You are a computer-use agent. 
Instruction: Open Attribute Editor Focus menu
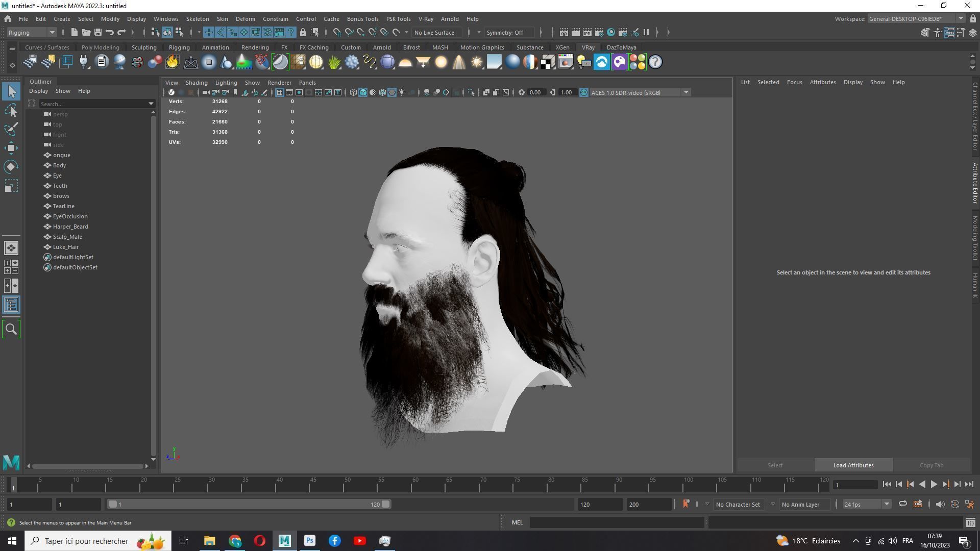[794, 82]
